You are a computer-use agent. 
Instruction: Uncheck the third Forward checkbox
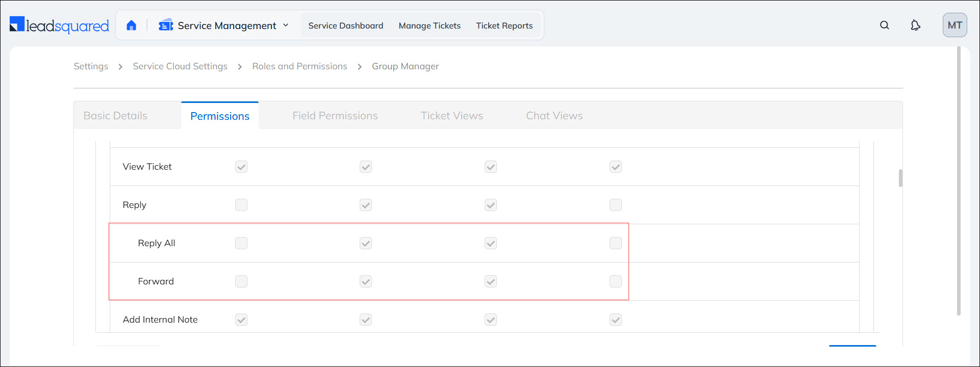491,281
